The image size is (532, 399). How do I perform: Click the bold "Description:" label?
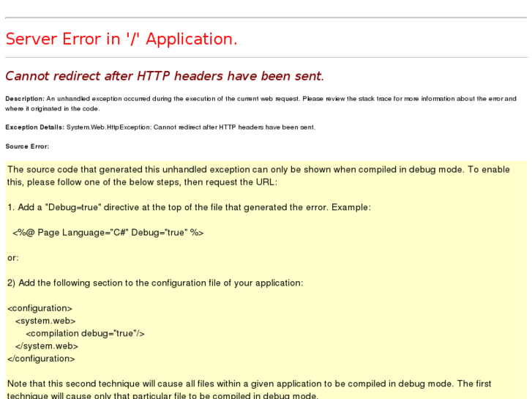25,99
